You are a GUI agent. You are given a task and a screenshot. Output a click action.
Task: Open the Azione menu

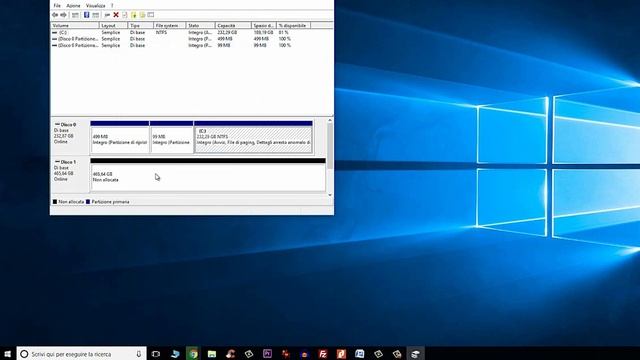click(73, 6)
